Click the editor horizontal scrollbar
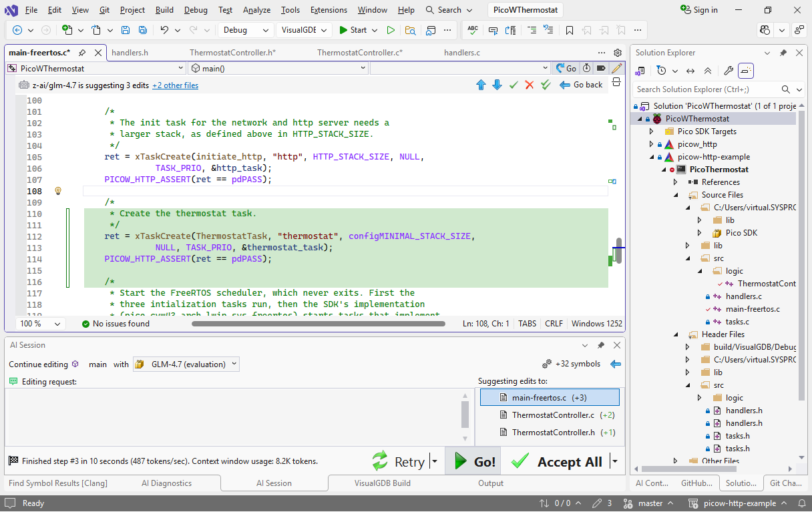812x512 pixels. coord(318,324)
